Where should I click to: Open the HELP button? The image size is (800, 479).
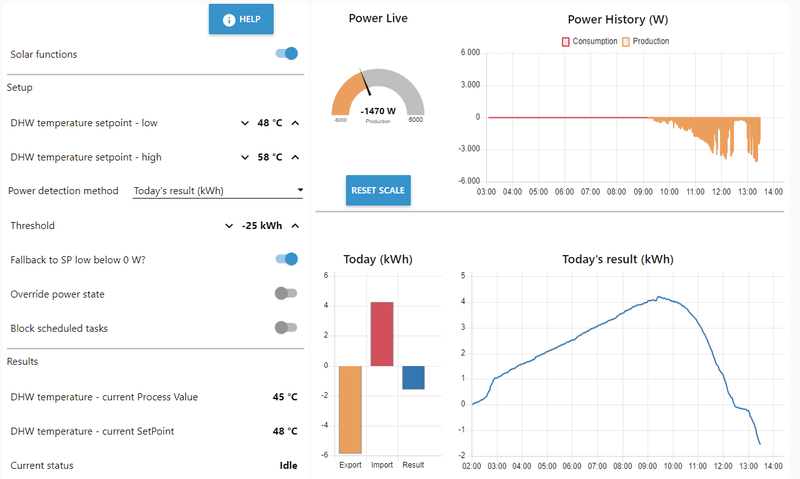coord(241,19)
